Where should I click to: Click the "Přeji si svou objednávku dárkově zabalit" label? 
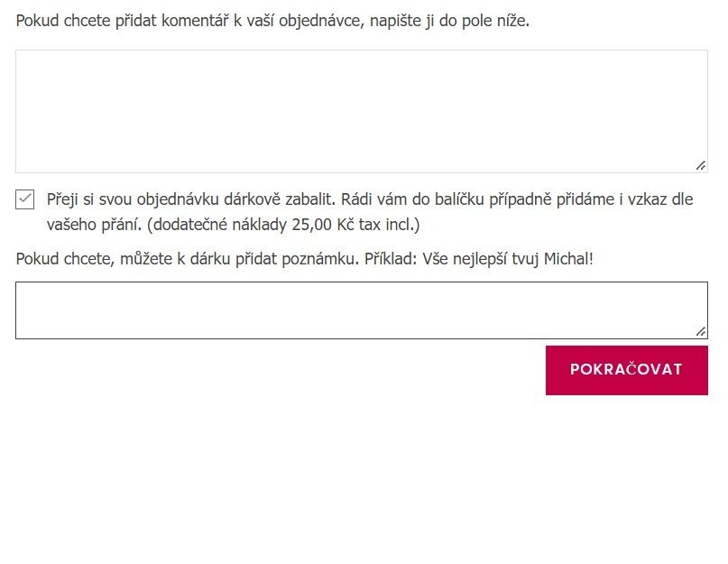pos(191,199)
